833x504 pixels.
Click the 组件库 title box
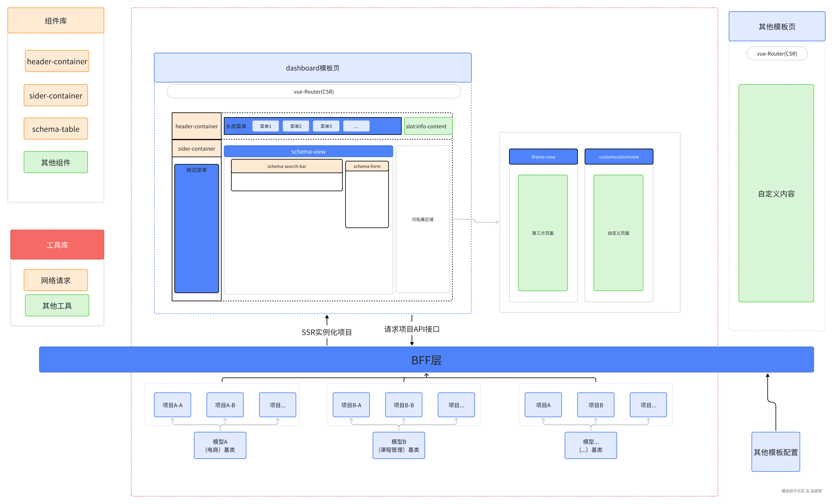click(56, 21)
